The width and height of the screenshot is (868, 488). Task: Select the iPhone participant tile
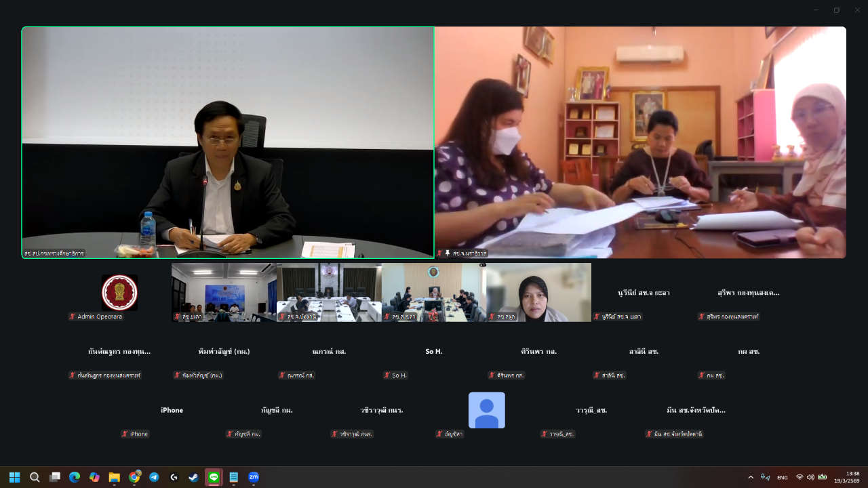[x=172, y=411]
